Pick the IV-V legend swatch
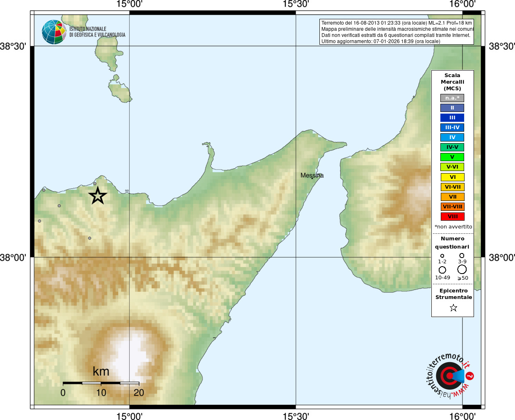 click(x=452, y=147)
